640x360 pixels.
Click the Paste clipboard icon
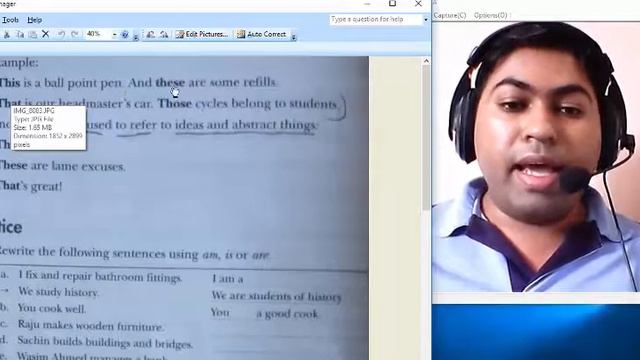click(33, 35)
